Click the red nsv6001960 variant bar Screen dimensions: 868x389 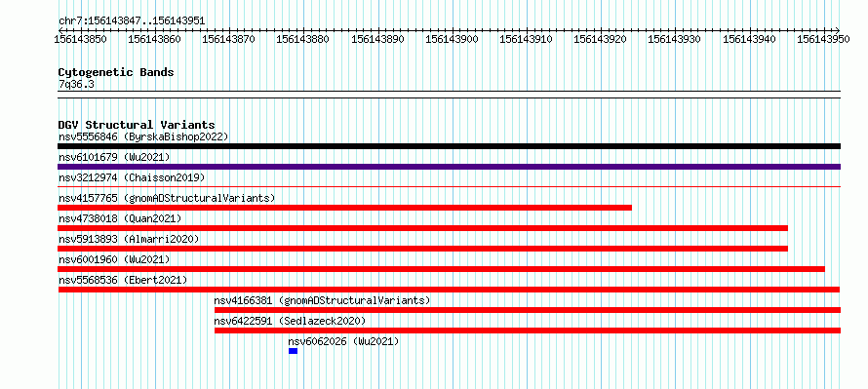[441, 269]
